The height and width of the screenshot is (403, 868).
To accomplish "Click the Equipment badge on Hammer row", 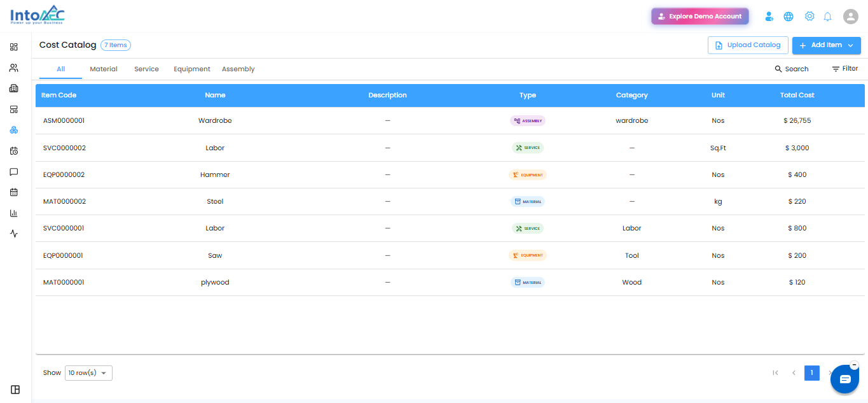I will pos(528,175).
